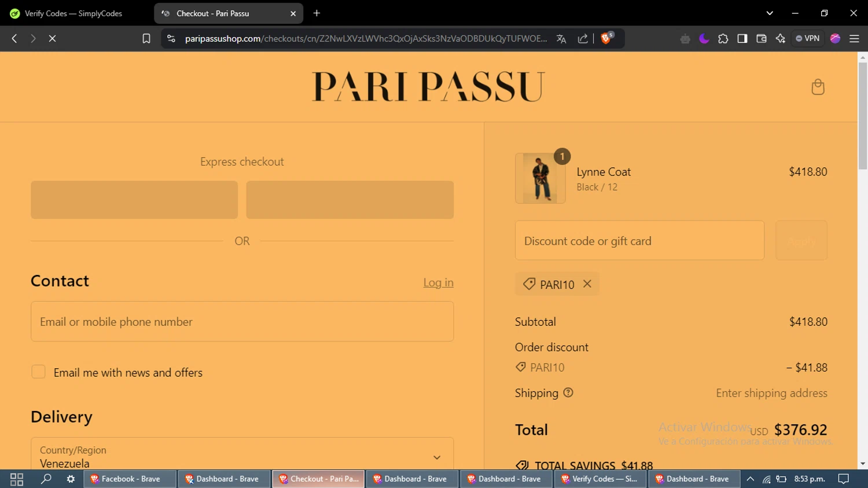The image size is (868, 488).
Task: Click the Lynne Coat product thumbnail
Action: pos(540,178)
